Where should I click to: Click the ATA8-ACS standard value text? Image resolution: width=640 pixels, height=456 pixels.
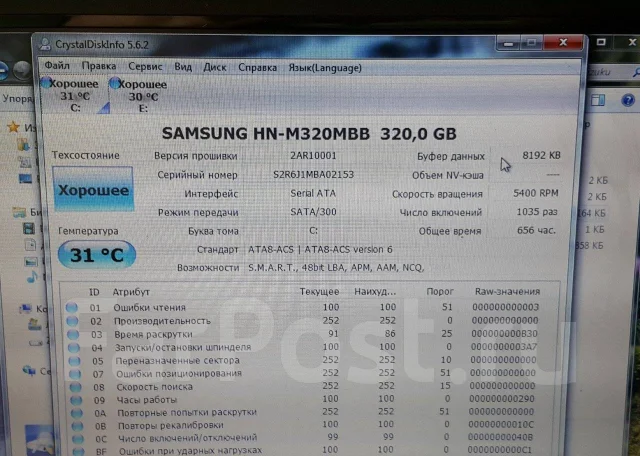coord(320,249)
